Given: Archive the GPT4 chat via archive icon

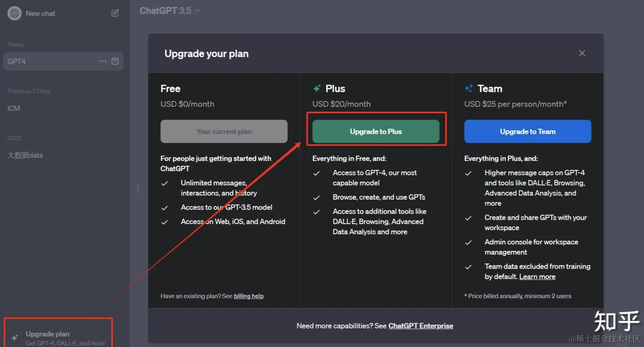Looking at the screenshot, I should [115, 61].
